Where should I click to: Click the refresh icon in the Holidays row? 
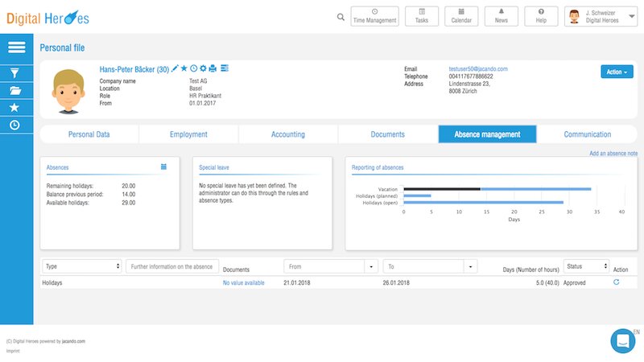coord(616,283)
